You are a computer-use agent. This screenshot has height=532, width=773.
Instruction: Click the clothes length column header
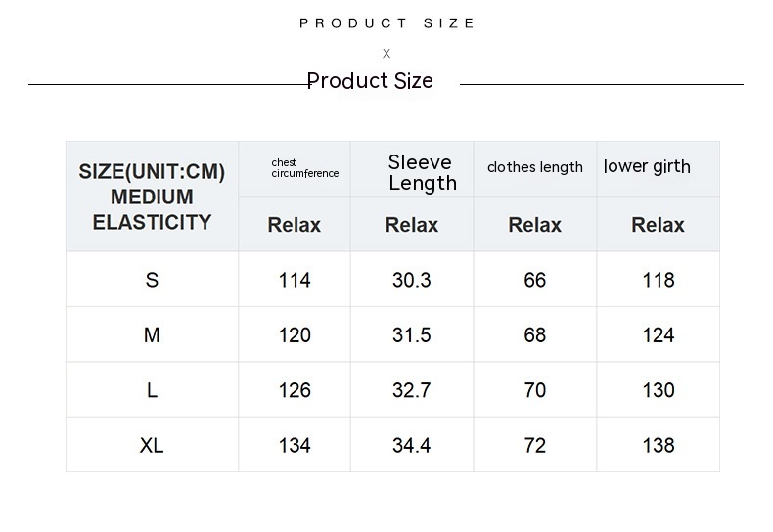pos(534,167)
